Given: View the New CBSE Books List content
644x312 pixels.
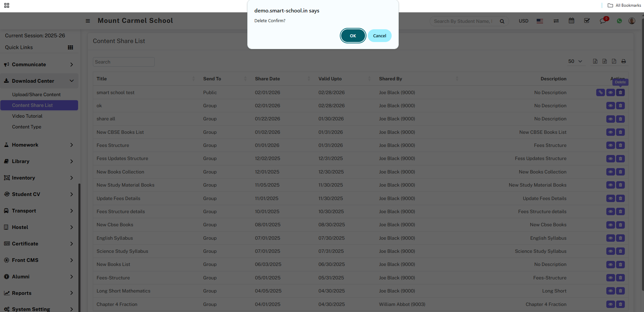Looking at the screenshot, I should (610, 132).
